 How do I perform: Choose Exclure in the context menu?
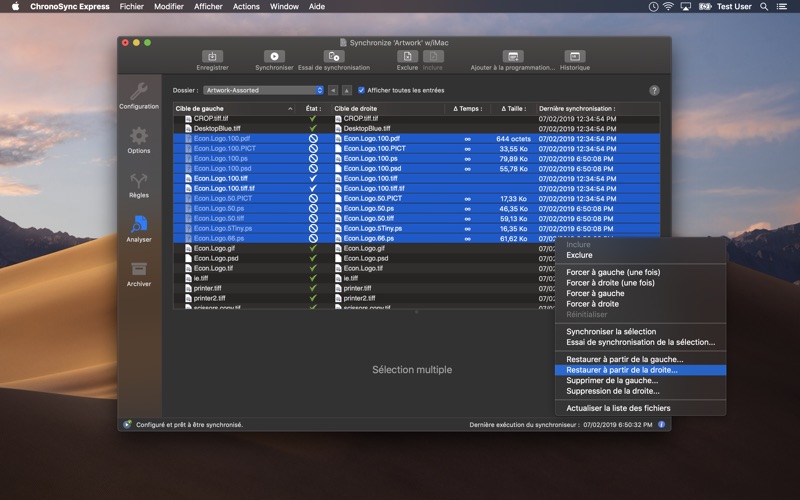click(x=640, y=255)
